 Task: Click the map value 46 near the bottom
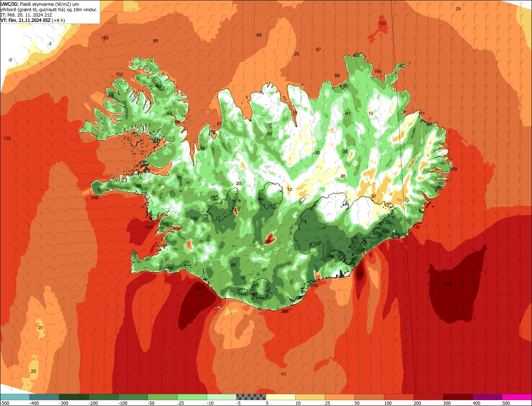(x=283, y=374)
